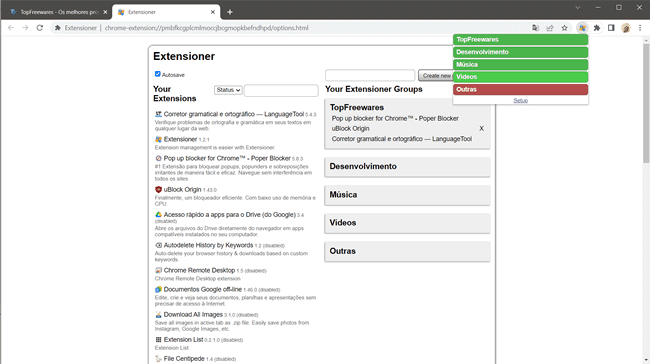This screenshot has height=364, width=650.
Task: Toggle the Música group in the popup
Action: pyautogui.click(x=520, y=64)
